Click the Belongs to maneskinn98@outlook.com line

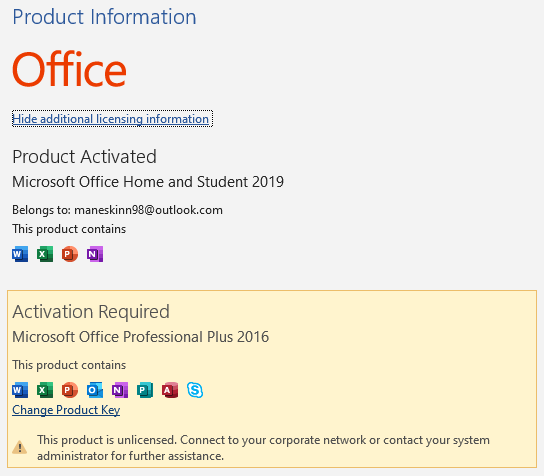point(117,210)
